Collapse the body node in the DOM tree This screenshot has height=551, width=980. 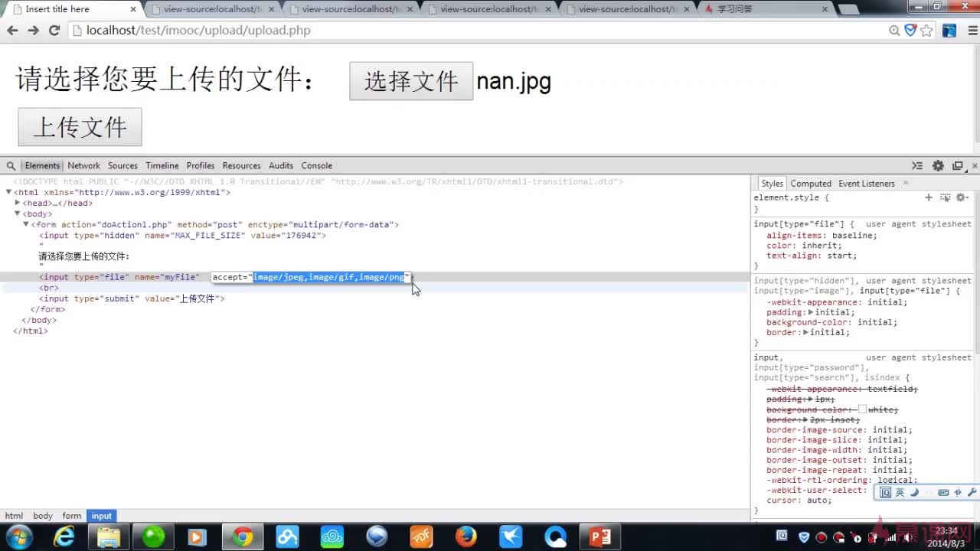(x=18, y=214)
